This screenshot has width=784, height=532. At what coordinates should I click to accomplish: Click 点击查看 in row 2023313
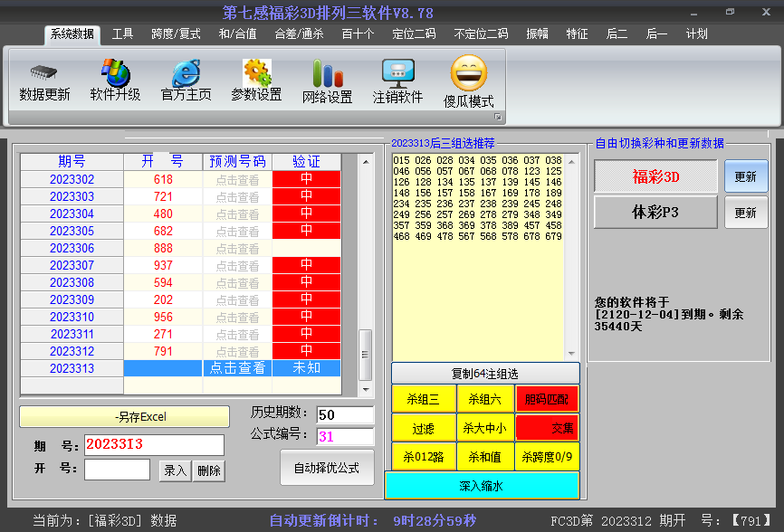pos(237,368)
